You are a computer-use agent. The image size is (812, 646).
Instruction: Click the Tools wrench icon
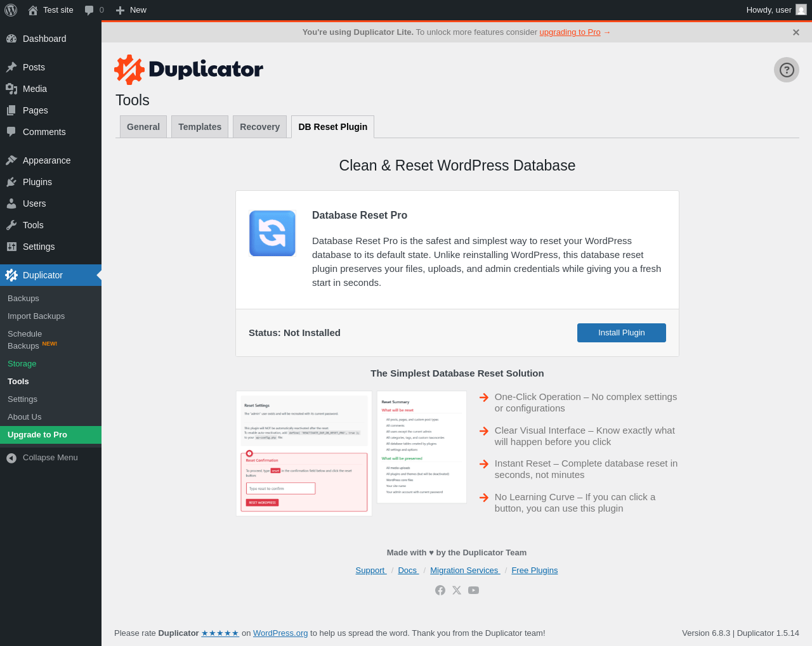(x=11, y=225)
